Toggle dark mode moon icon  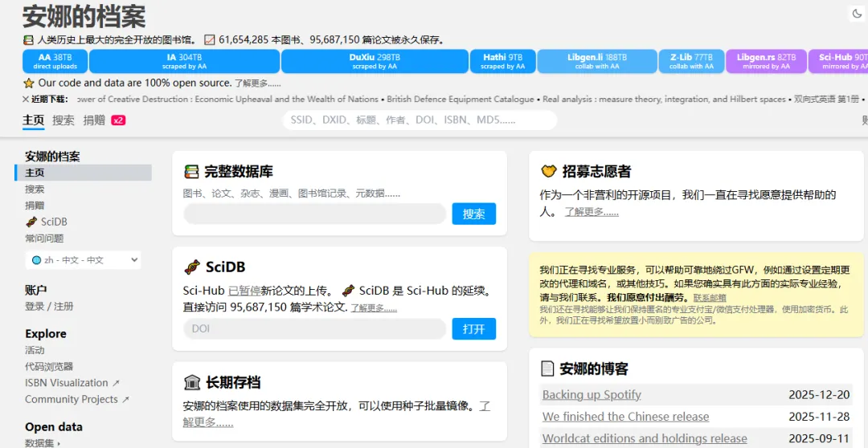click(x=857, y=14)
